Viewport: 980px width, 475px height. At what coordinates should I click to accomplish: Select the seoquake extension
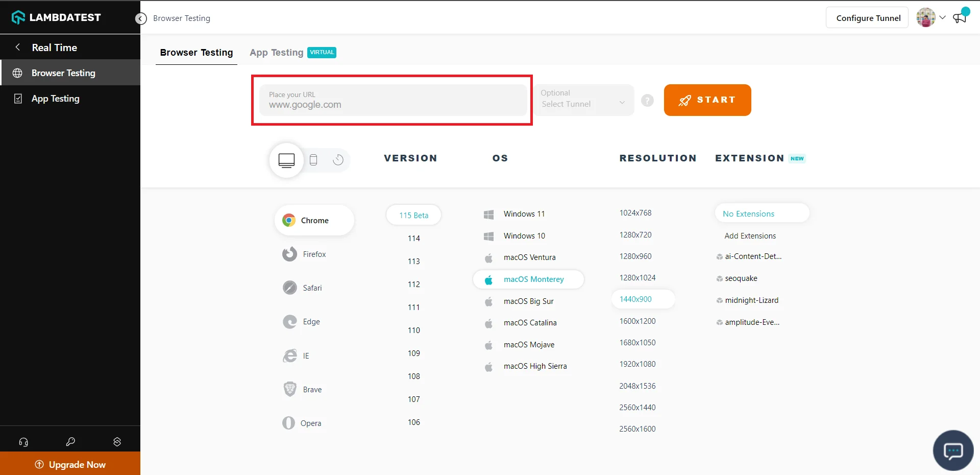point(737,278)
